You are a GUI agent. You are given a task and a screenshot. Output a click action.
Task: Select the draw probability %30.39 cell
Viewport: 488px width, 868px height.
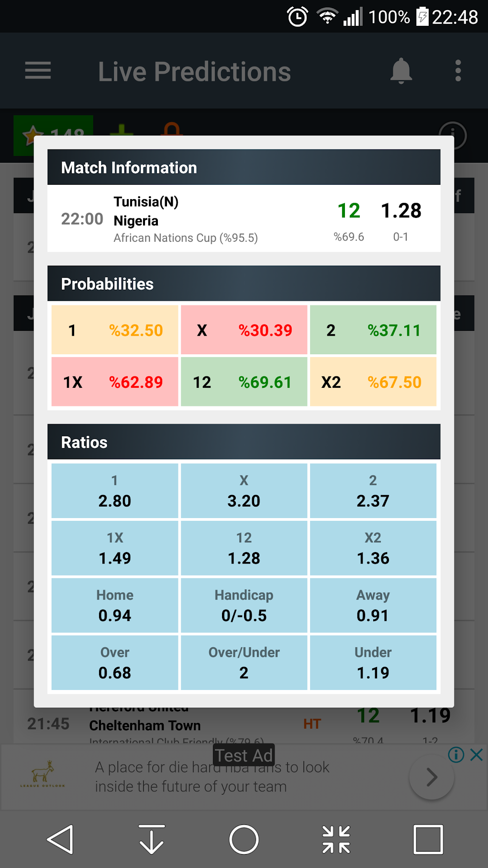click(244, 330)
